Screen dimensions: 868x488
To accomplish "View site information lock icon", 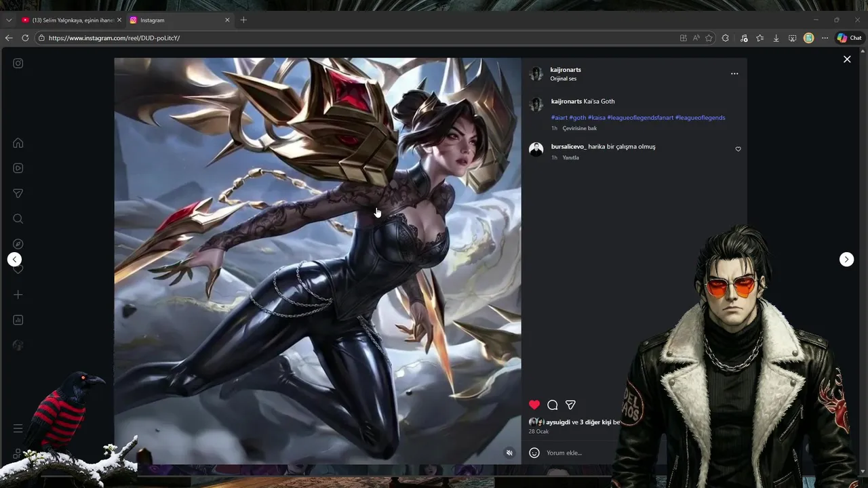I will point(41,38).
